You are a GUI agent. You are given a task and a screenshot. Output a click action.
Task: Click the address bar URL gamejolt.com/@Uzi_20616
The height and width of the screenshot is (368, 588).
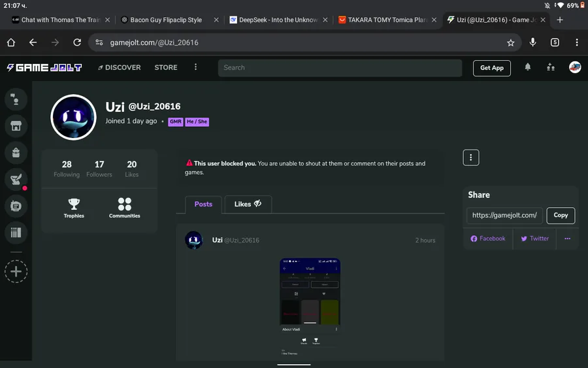[154, 42]
